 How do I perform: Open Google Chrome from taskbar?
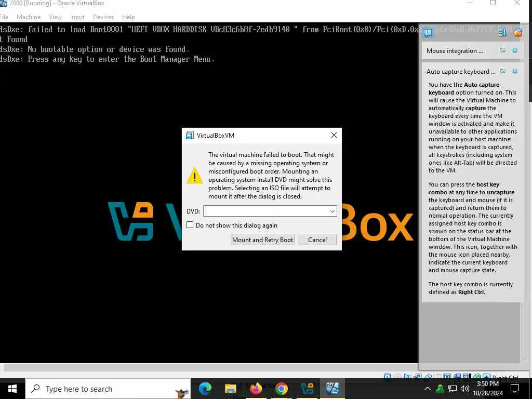coord(282,389)
